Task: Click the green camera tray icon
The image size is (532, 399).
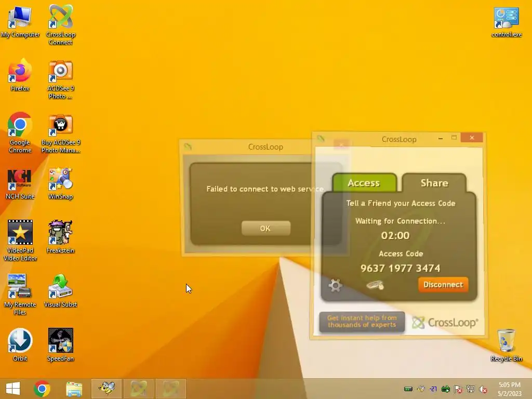Action: pyautogui.click(x=445, y=389)
